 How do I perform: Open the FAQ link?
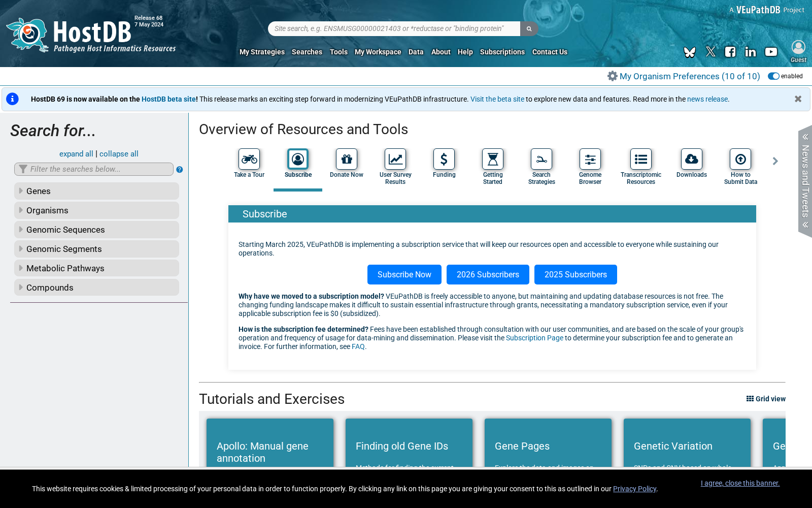[x=358, y=346]
